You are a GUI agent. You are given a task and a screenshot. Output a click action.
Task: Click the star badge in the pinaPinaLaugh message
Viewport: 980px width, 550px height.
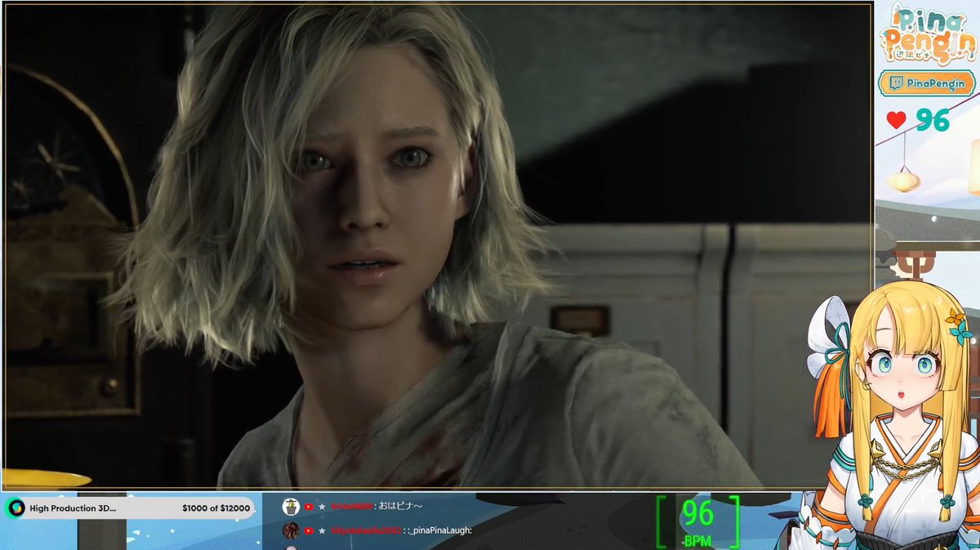coord(323,530)
